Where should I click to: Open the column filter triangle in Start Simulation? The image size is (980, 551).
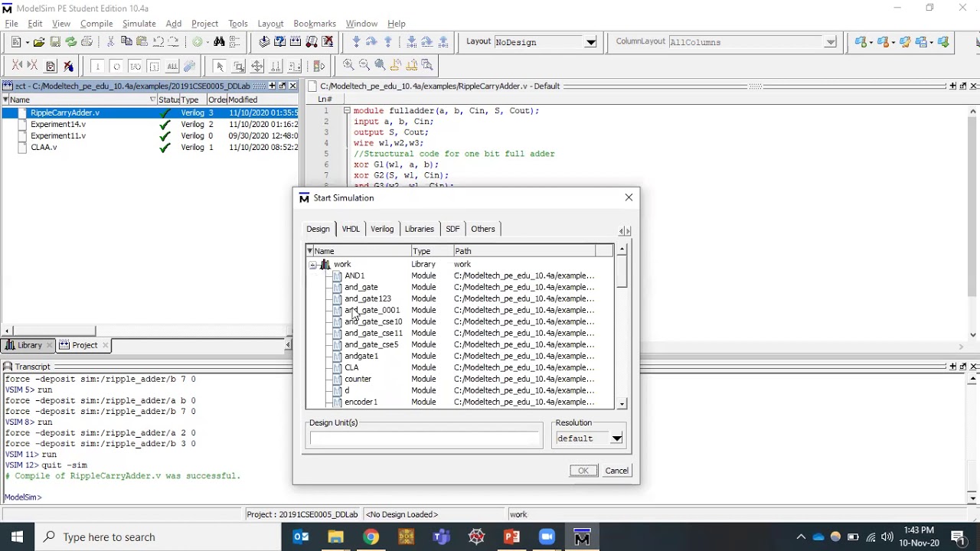(309, 251)
